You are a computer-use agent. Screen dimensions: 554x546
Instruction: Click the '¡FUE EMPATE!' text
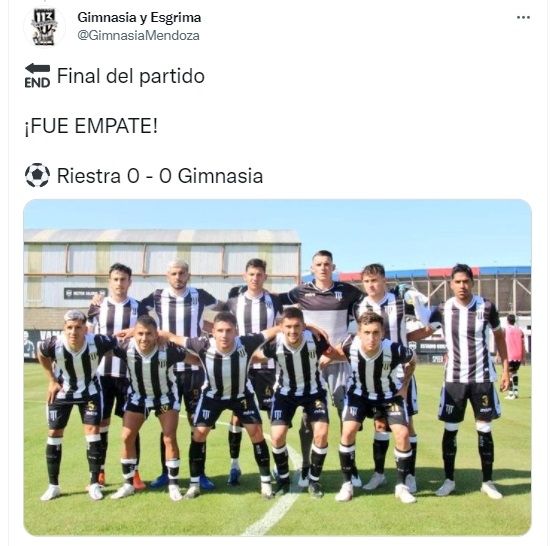(91, 126)
